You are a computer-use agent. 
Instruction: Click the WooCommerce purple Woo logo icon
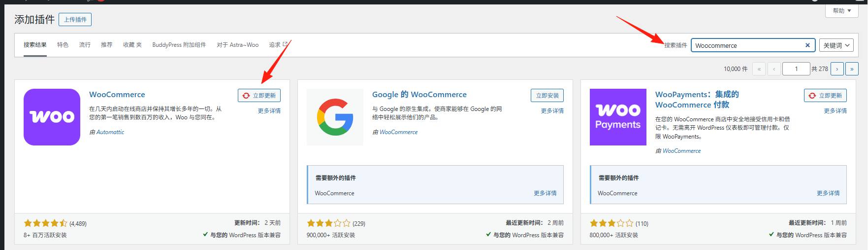coord(52,117)
